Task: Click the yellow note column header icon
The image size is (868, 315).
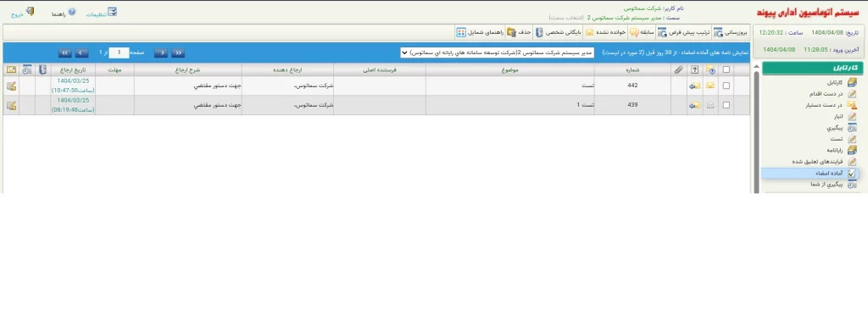Action: click(x=11, y=69)
